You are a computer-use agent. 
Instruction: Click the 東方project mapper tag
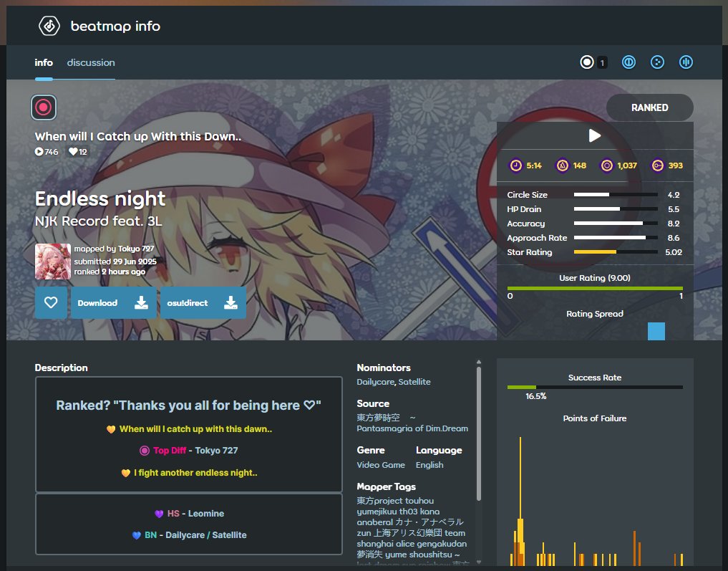click(380, 501)
